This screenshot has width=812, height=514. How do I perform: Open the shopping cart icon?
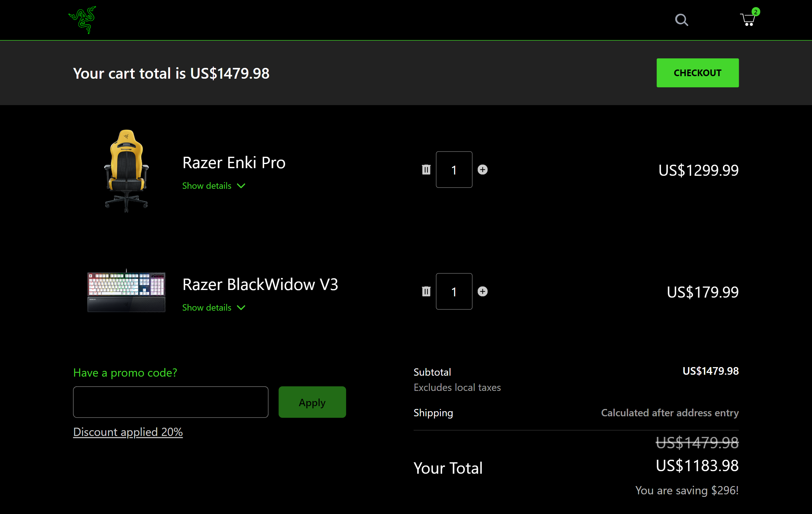click(x=748, y=19)
